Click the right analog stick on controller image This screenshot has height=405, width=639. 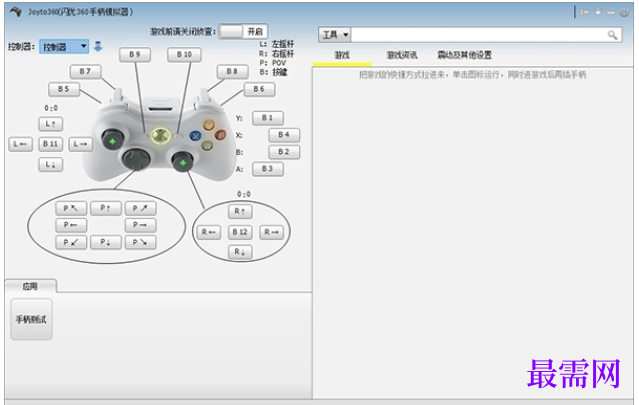point(183,162)
